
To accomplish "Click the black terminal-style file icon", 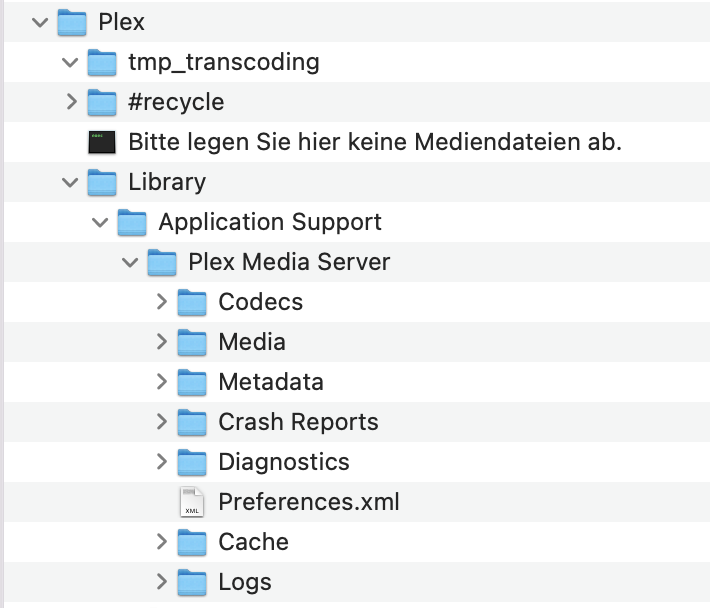I will (x=102, y=142).
